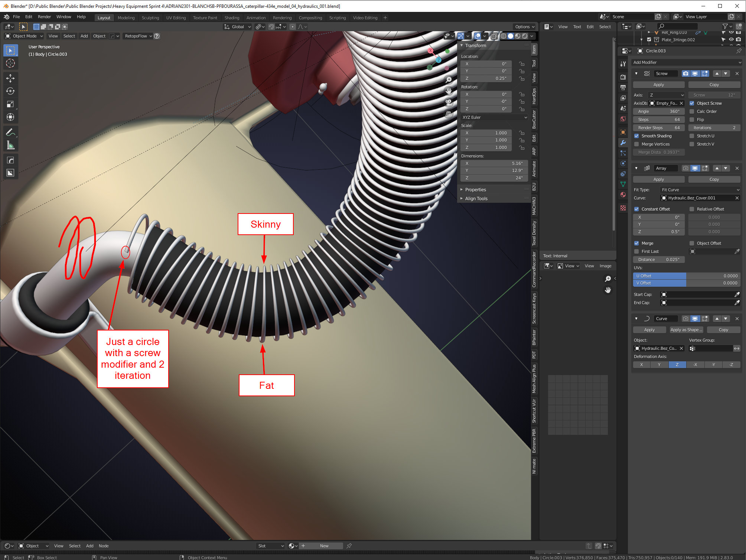Disable Smooth Shading checkbox

click(x=636, y=136)
